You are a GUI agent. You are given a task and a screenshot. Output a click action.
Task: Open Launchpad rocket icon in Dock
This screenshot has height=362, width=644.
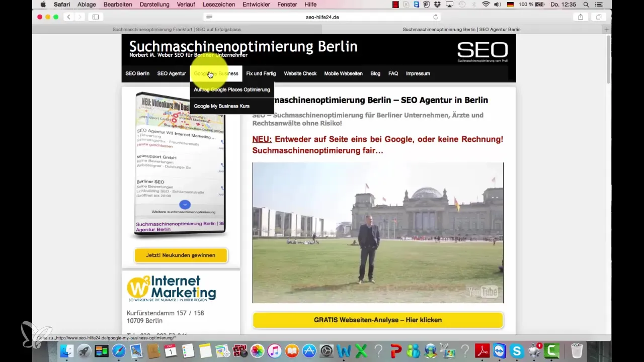pyautogui.click(x=84, y=350)
